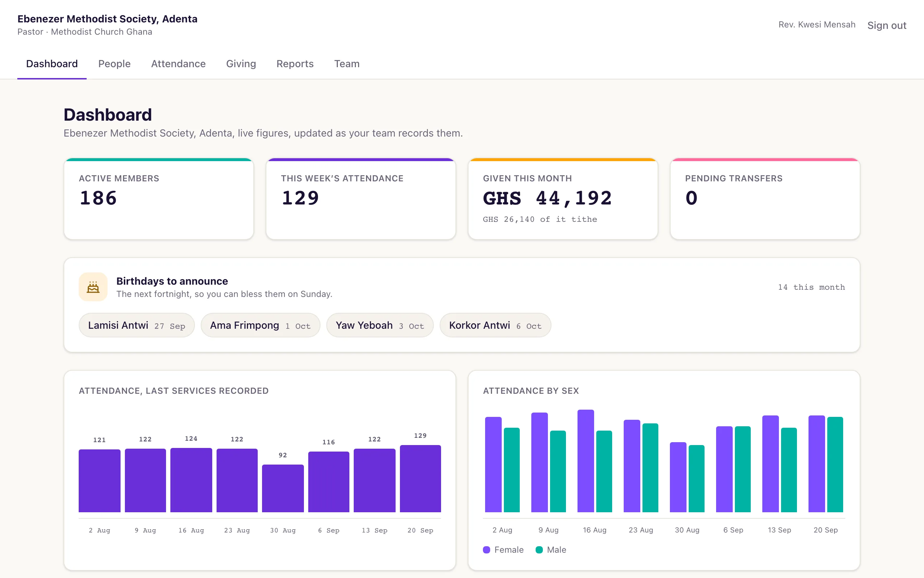Open the Team tab
Image resolution: width=924 pixels, height=578 pixels.
click(347, 64)
